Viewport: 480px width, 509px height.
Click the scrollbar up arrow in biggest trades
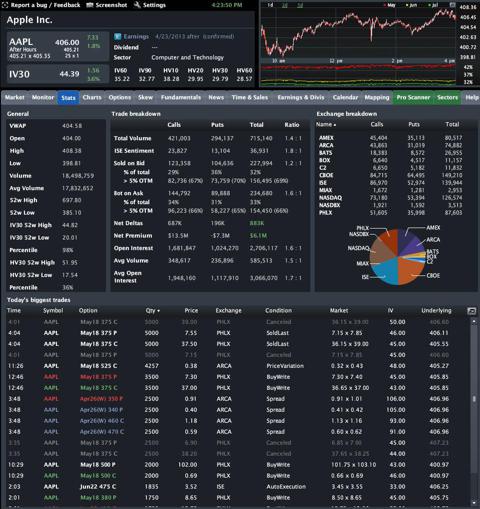point(474,322)
